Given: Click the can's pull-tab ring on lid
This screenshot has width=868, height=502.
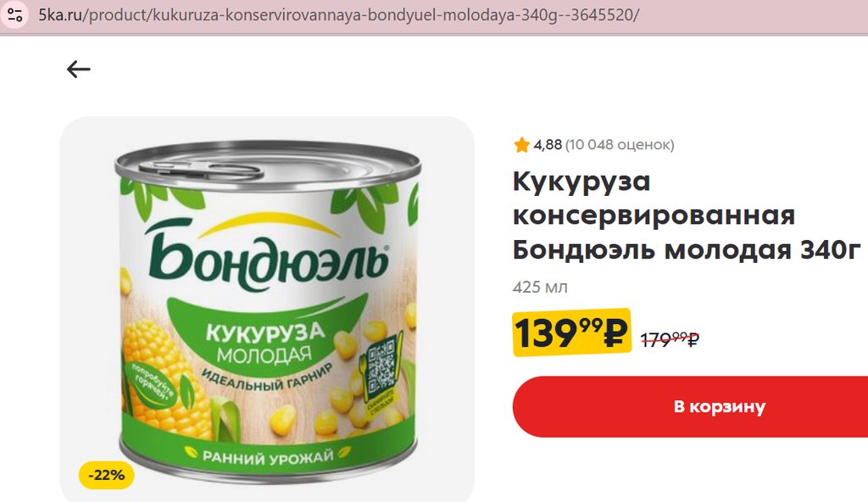Looking at the screenshot, I should (199, 170).
